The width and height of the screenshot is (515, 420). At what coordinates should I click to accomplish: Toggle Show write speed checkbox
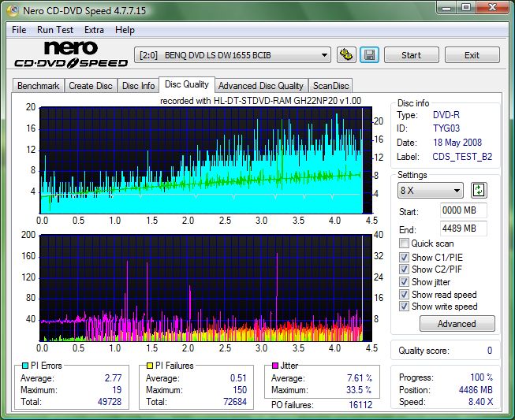pyautogui.click(x=404, y=307)
